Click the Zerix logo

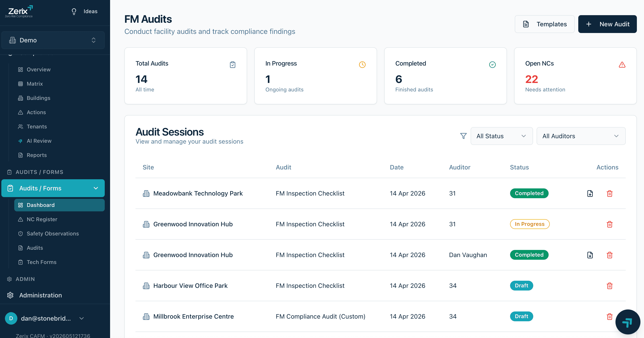pos(19,12)
